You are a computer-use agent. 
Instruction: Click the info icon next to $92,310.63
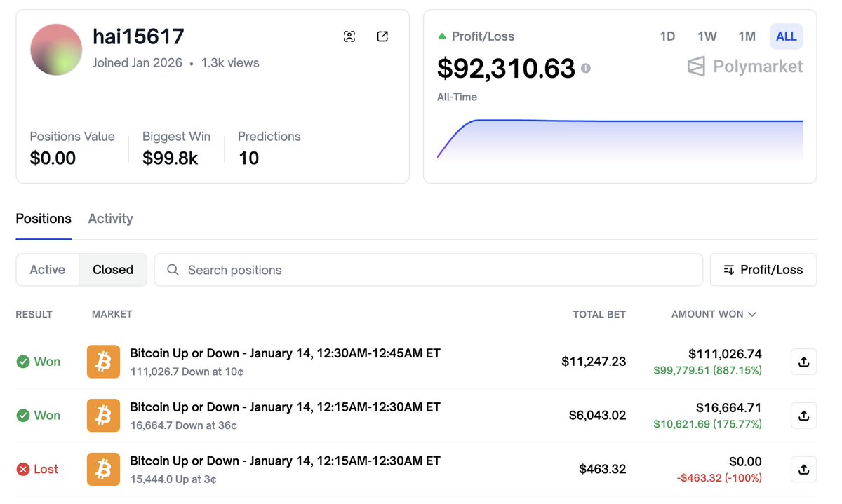[x=587, y=68]
